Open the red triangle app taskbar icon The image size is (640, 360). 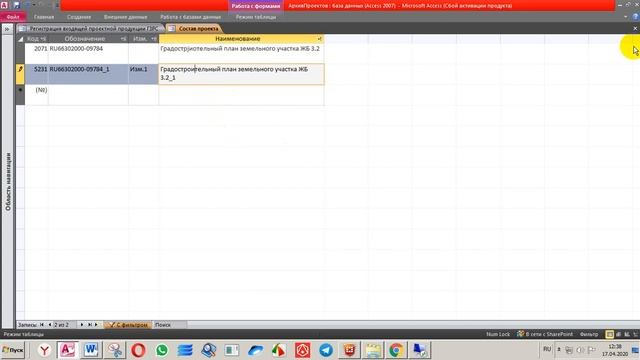[x=302, y=350]
